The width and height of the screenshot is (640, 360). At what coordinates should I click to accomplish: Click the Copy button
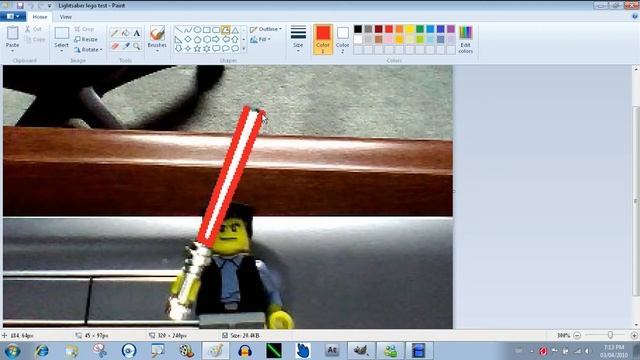pos(35,40)
